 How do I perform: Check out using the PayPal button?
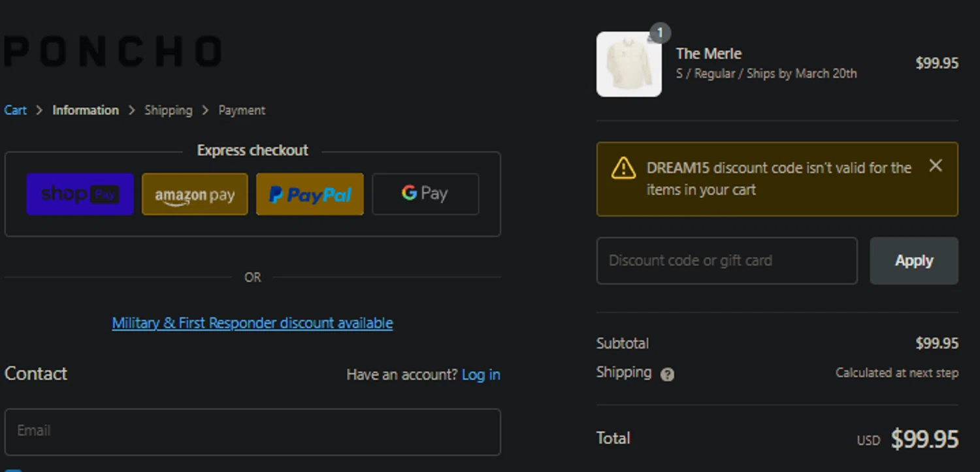(x=310, y=194)
